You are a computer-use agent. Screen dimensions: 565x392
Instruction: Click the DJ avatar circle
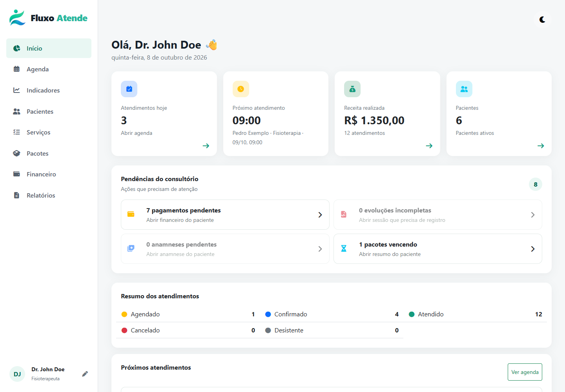coord(17,374)
